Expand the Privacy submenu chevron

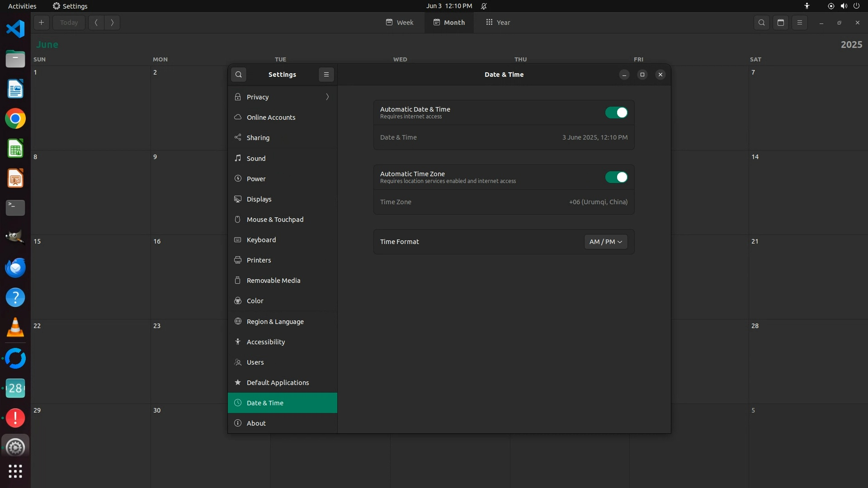[x=327, y=97]
